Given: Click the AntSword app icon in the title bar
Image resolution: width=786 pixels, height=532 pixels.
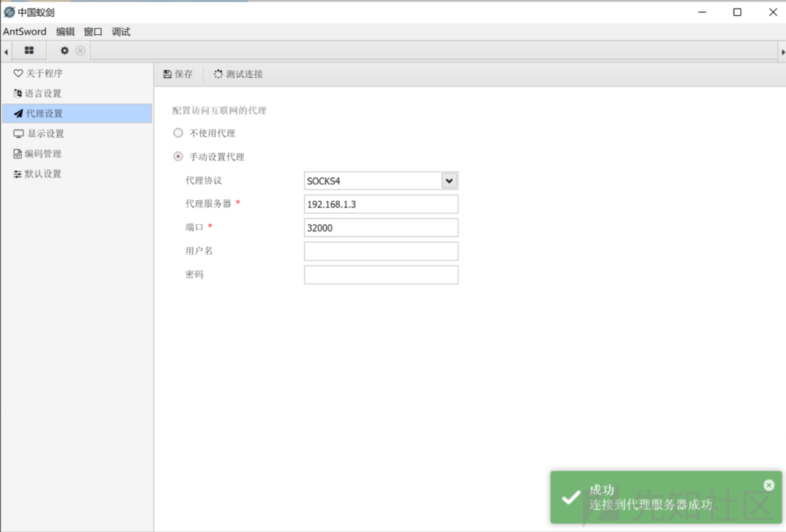Looking at the screenshot, I should 9,12.
